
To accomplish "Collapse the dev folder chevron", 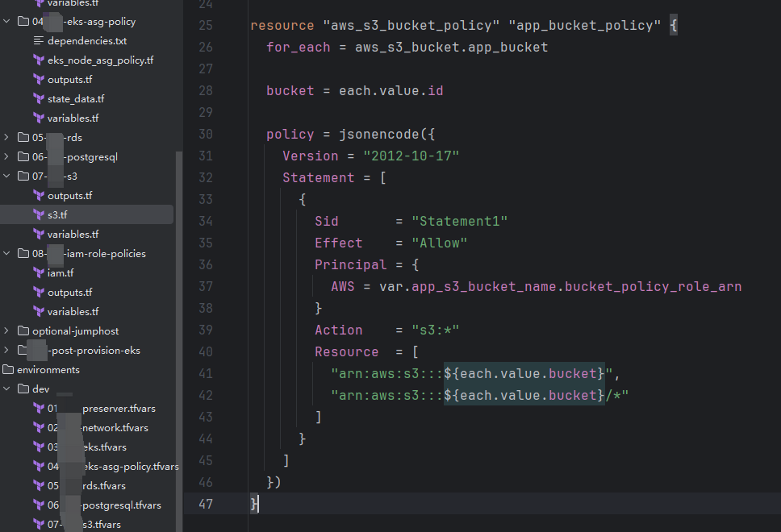I will pyautogui.click(x=6, y=389).
